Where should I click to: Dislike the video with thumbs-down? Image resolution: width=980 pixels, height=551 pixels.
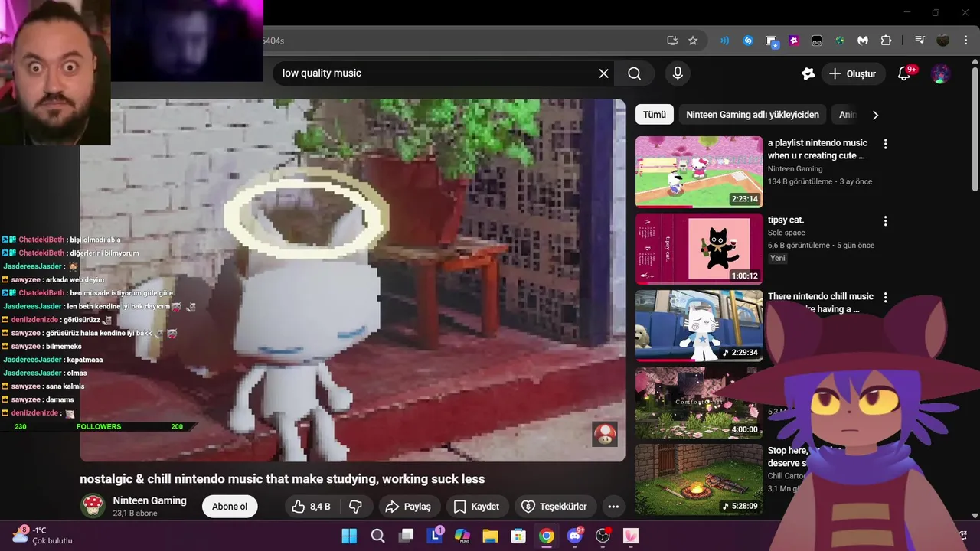355,507
